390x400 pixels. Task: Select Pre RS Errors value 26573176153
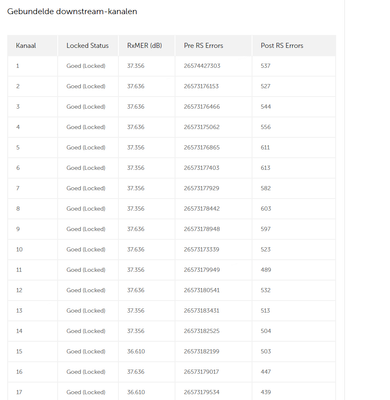pyautogui.click(x=201, y=86)
